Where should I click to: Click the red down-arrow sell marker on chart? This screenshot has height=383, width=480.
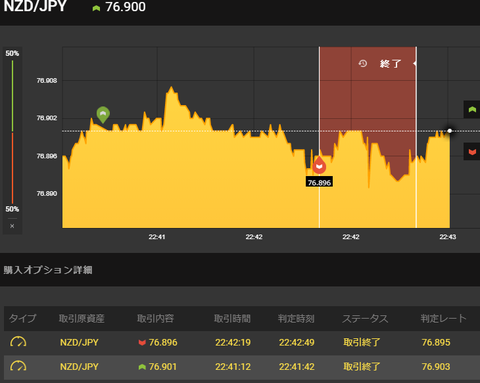tap(319, 165)
